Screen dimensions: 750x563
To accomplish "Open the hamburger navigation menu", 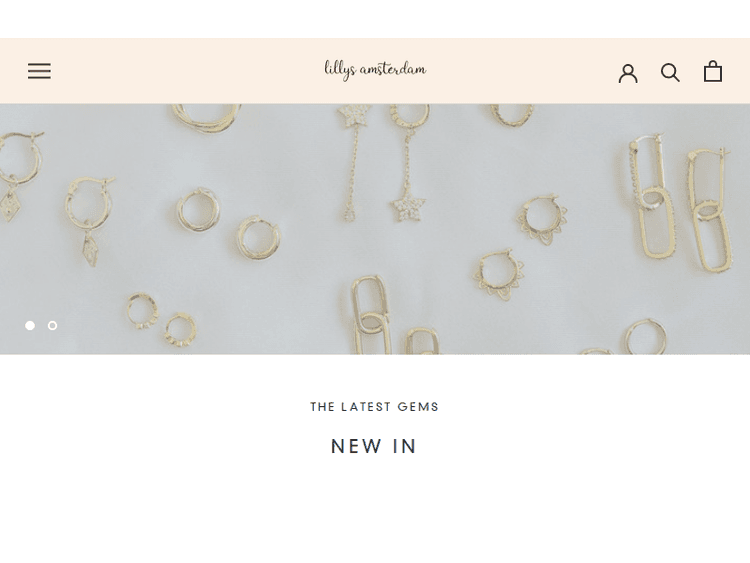I will [x=39, y=71].
